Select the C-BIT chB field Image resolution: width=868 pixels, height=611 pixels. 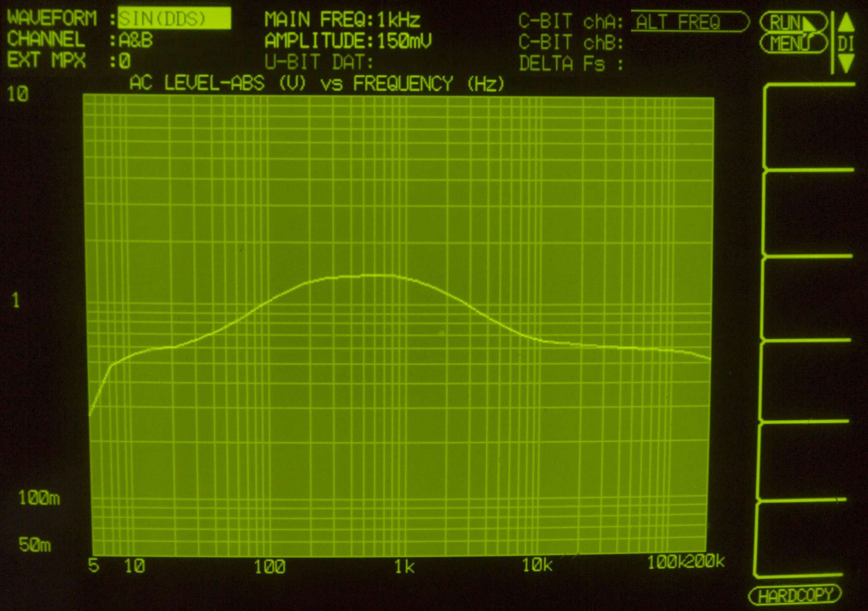(571, 42)
